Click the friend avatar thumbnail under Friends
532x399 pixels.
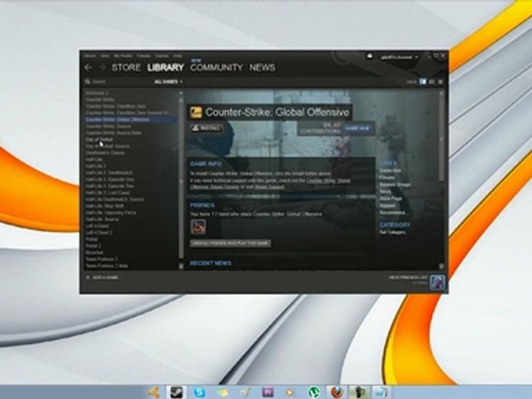pos(198,227)
